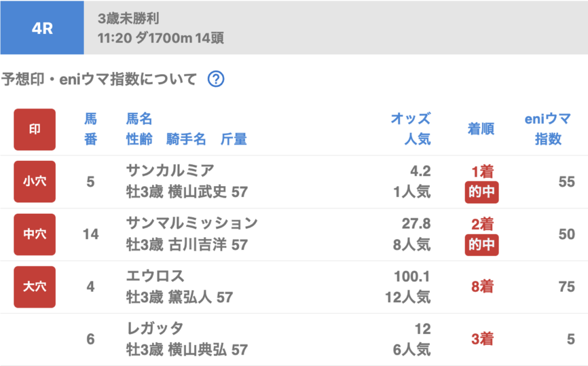The image size is (588, 366).
Task: Sort by eniウマ指数 column header
Action: tap(548, 129)
